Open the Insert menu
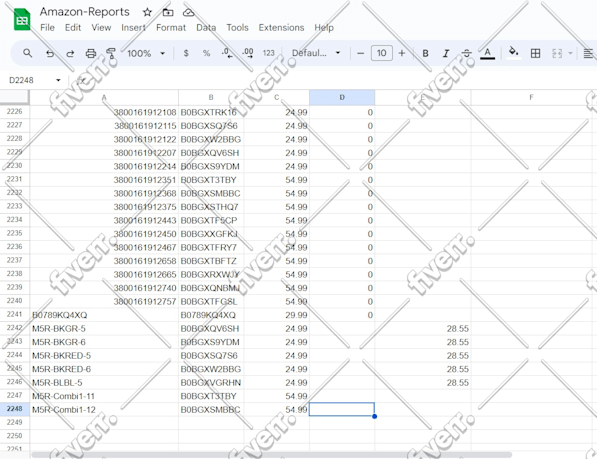This screenshot has height=459, width=597. point(134,27)
